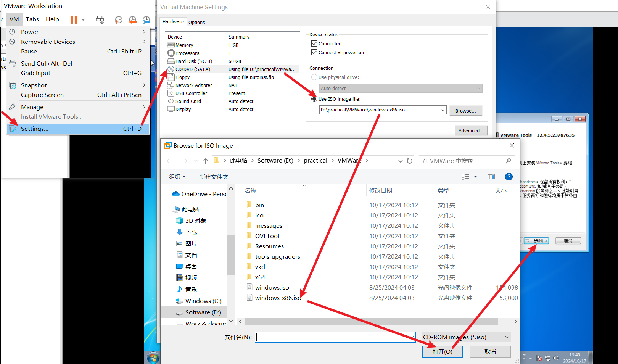Select Display monitor icon
The image size is (618, 364).
click(171, 109)
